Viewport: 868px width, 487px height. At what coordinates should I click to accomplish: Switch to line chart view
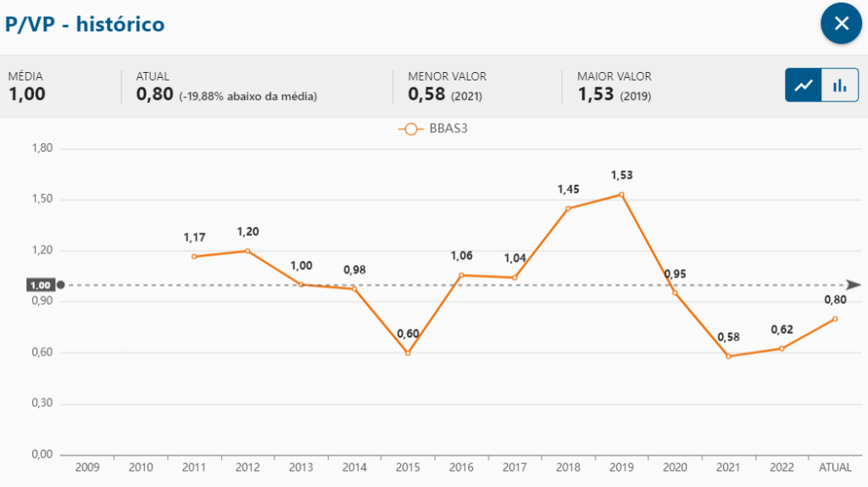tap(804, 86)
